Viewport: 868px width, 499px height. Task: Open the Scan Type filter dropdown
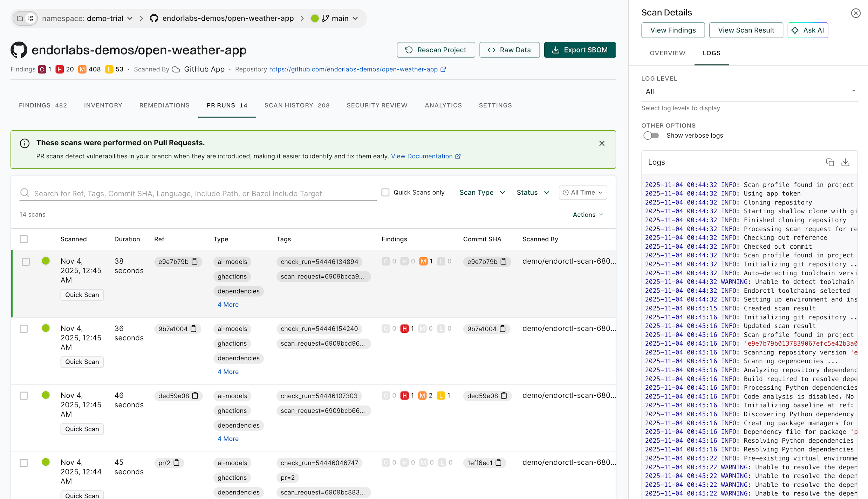(x=482, y=192)
